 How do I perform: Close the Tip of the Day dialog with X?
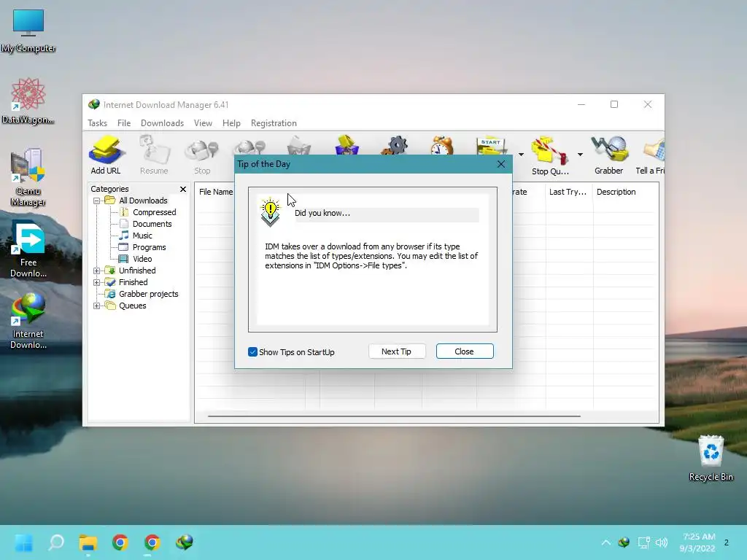click(x=500, y=164)
